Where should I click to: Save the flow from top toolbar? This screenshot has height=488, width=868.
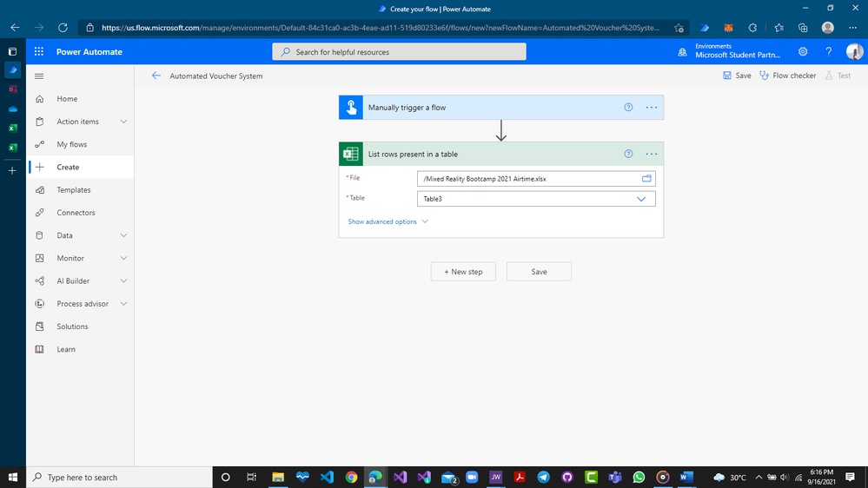[737, 76]
